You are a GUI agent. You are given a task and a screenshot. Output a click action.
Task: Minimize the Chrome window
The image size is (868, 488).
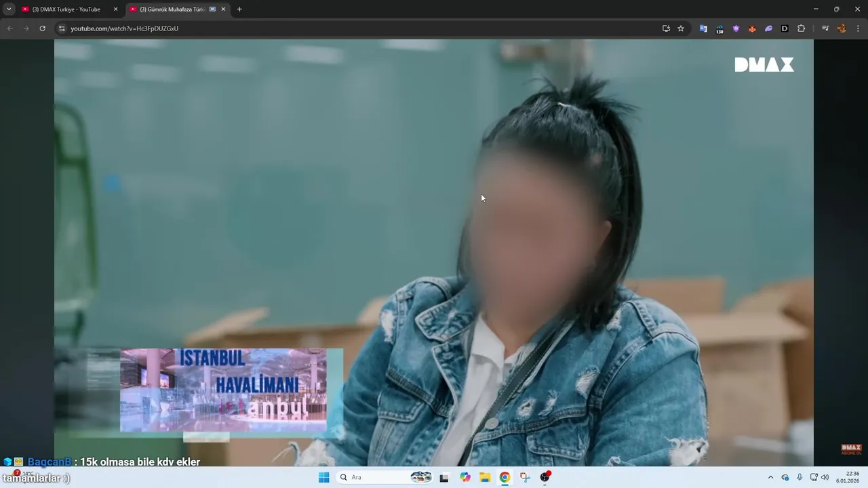pos(816,9)
